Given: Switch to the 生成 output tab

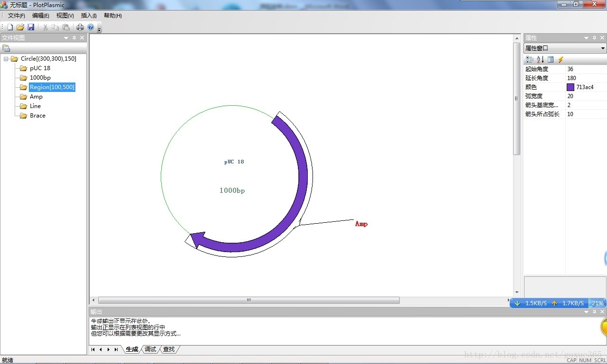Looking at the screenshot, I should point(132,349).
